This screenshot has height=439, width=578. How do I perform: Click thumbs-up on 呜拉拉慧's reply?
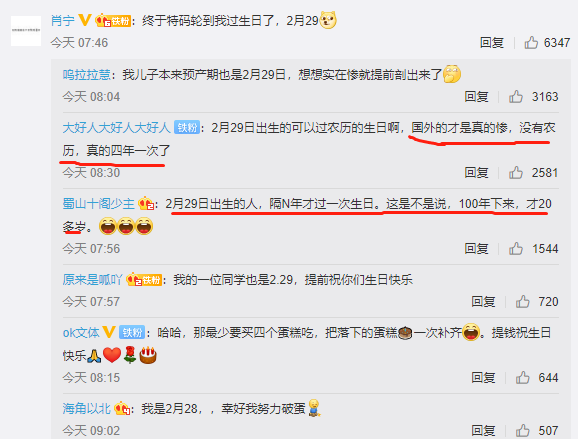click(x=516, y=97)
